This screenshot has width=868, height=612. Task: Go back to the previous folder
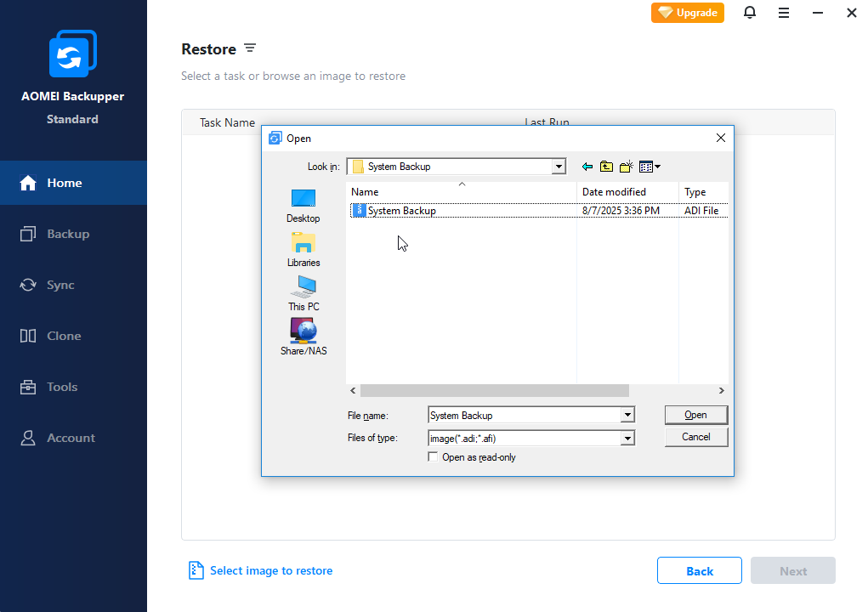tap(587, 167)
